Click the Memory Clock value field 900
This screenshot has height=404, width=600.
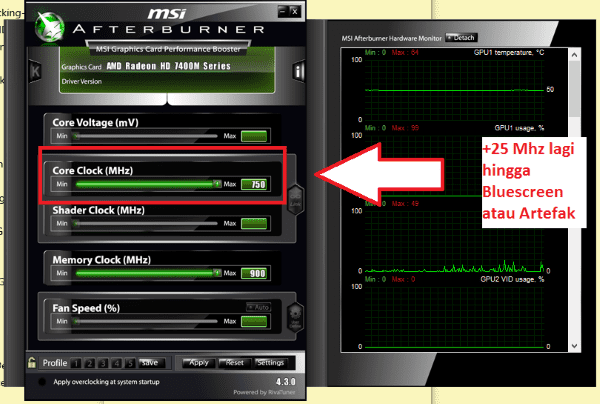(x=254, y=273)
